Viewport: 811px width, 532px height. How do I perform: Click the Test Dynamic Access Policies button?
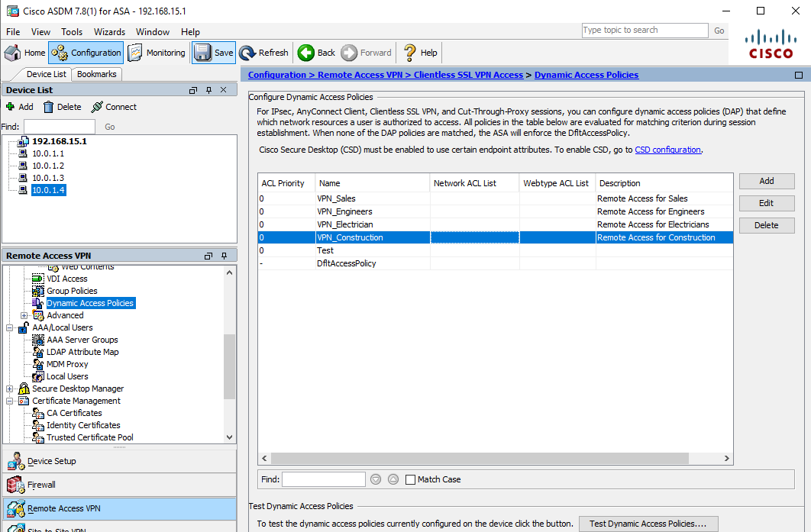point(653,524)
